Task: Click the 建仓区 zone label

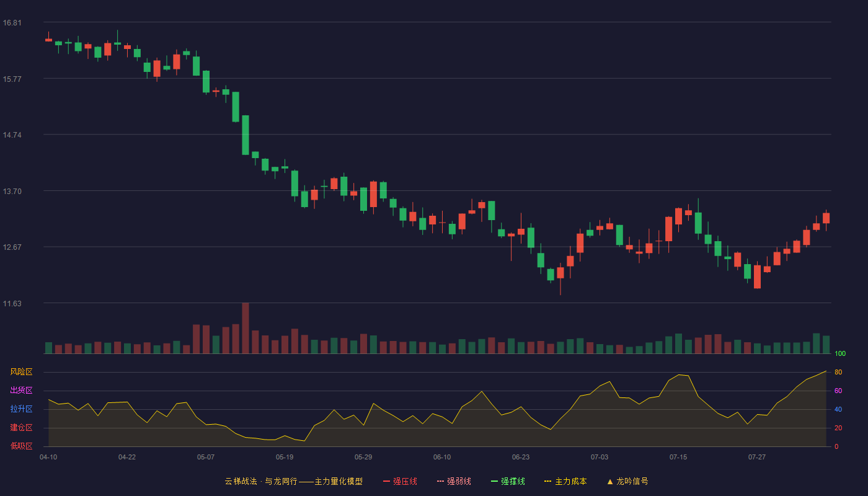Action: (x=21, y=428)
